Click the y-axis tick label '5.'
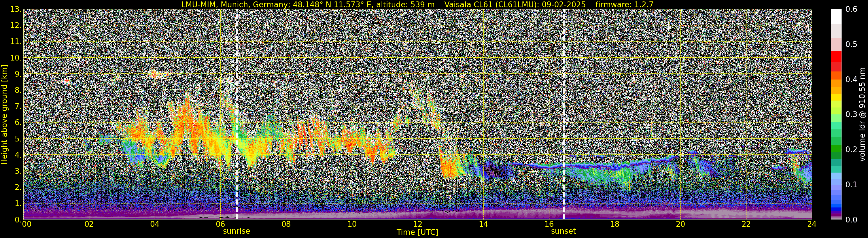This screenshot has width=868, height=238. tap(18, 139)
